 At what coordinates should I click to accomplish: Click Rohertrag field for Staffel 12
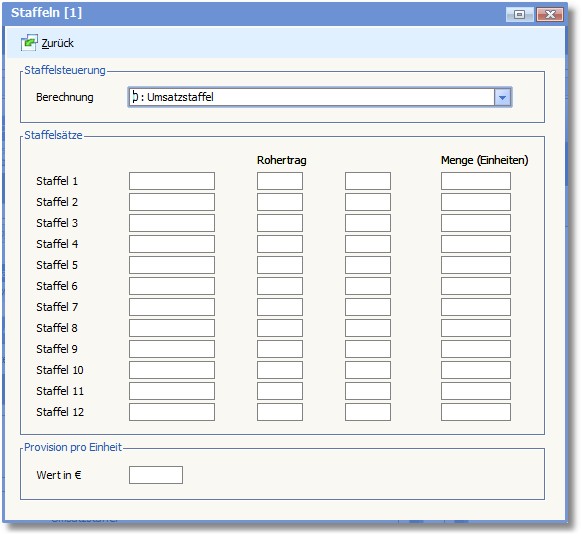pos(280,412)
